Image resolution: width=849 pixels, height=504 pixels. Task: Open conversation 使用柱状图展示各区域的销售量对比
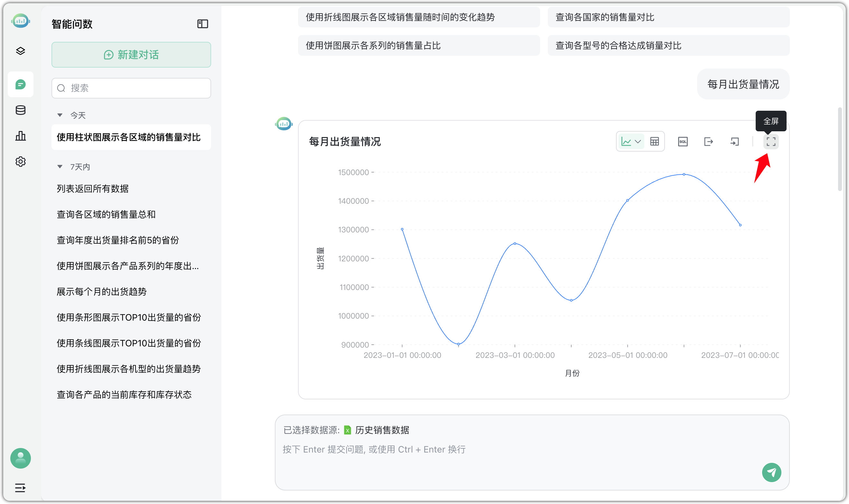click(128, 137)
